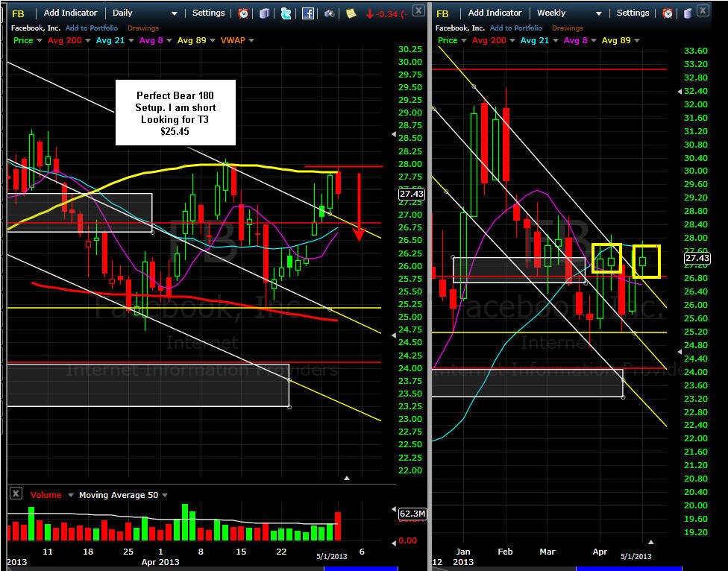Click the 'Feb' label on Weekly date axis

coord(505,552)
